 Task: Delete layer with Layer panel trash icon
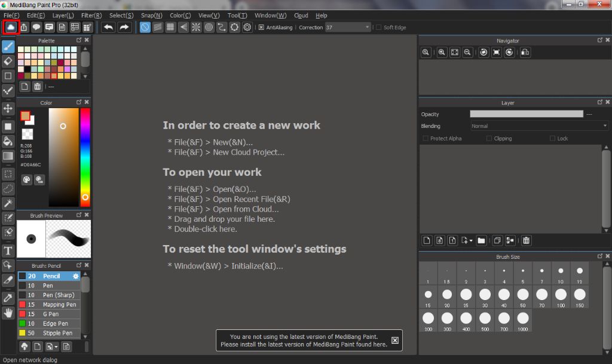(x=526, y=240)
